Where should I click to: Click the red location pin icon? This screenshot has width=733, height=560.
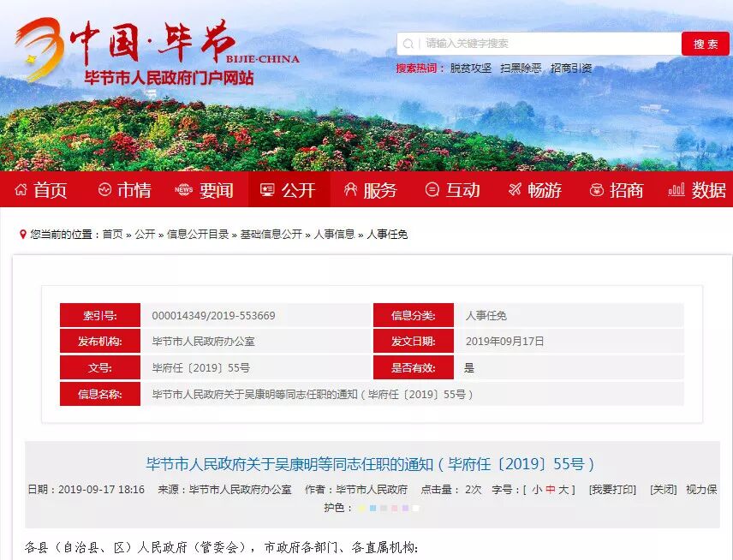[22, 235]
